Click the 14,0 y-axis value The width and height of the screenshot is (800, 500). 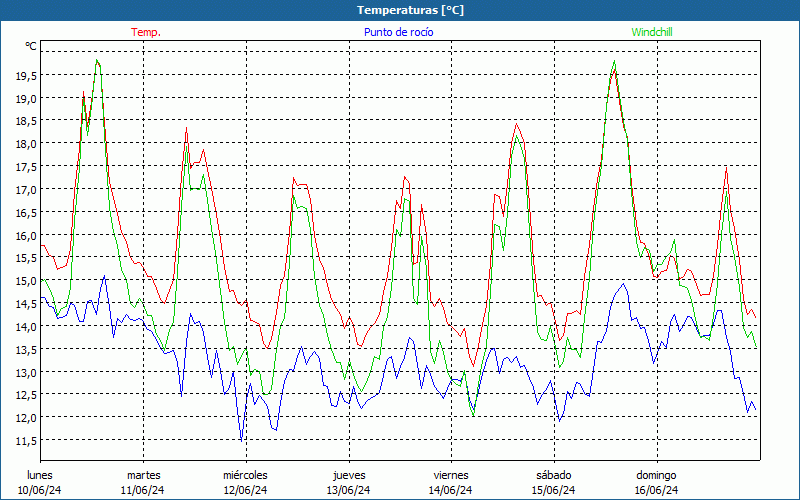(x=25, y=327)
